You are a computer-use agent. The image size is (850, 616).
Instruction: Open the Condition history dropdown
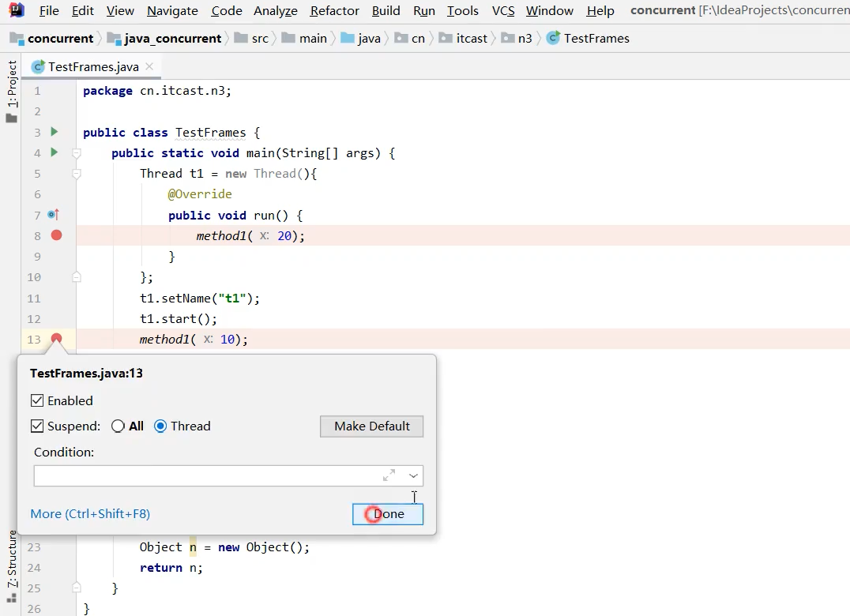[414, 475]
